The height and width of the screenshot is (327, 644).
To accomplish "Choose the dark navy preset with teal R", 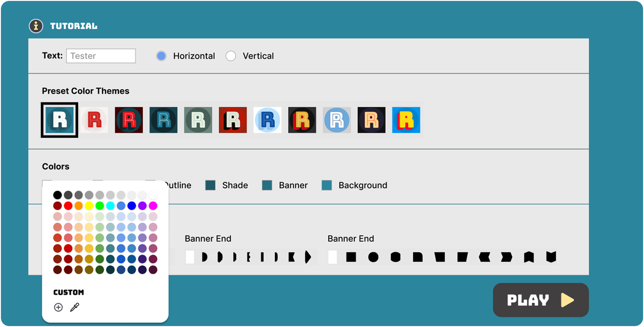I will (x=164, y=120).
